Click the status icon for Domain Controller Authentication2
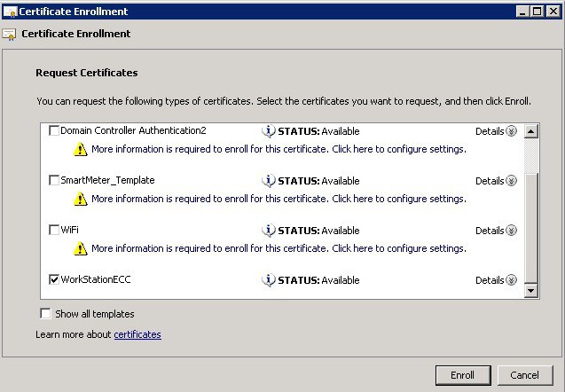The height and width of the screenshot is (392, 565). (269, 130)
